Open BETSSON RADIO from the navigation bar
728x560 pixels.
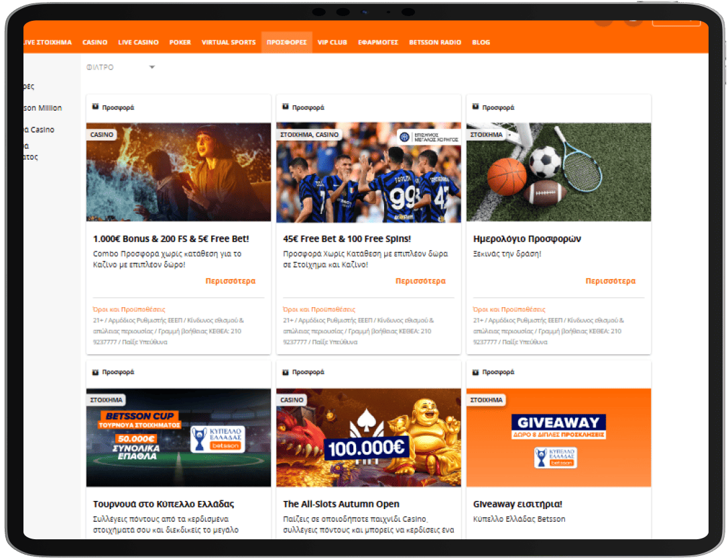click(x=435, y=42)
